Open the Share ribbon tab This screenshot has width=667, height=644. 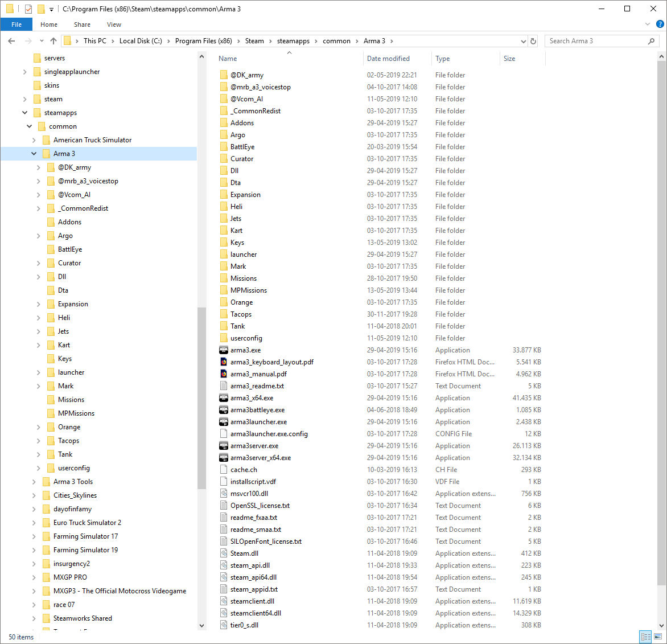(82, 24)
